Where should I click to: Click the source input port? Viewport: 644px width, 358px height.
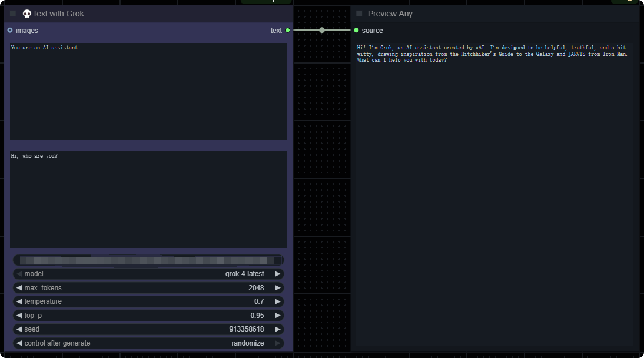point(356,30)
